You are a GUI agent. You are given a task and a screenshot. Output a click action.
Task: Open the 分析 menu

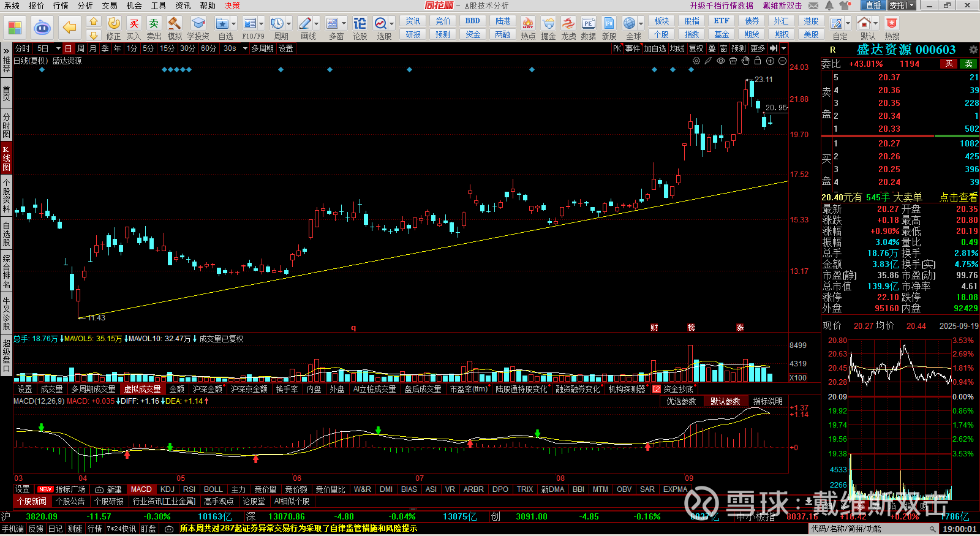(85, 6)
